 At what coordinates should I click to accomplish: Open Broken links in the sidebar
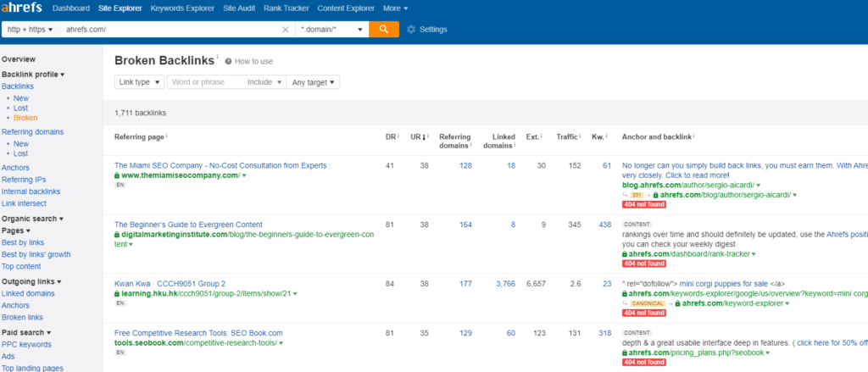point(22,318)
